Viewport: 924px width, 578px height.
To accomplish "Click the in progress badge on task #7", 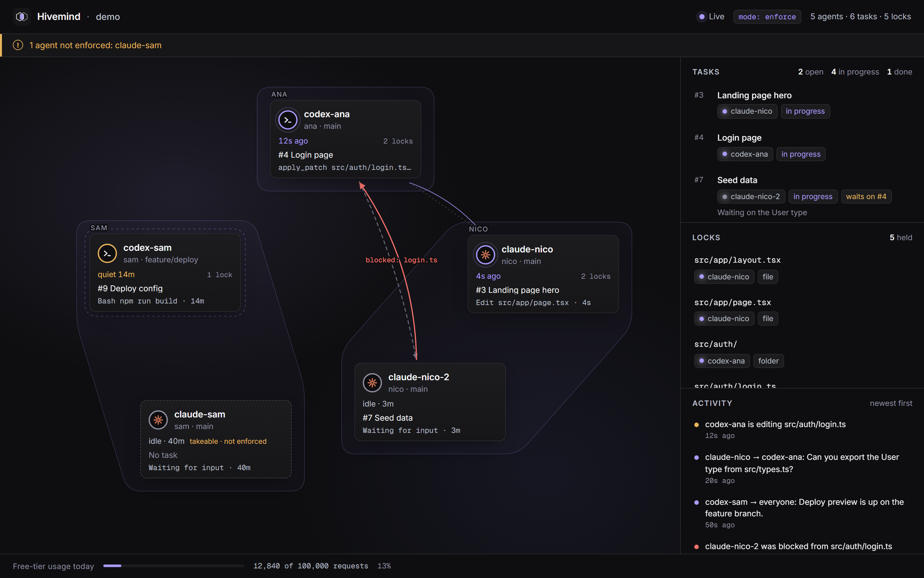I will (813, 197).
